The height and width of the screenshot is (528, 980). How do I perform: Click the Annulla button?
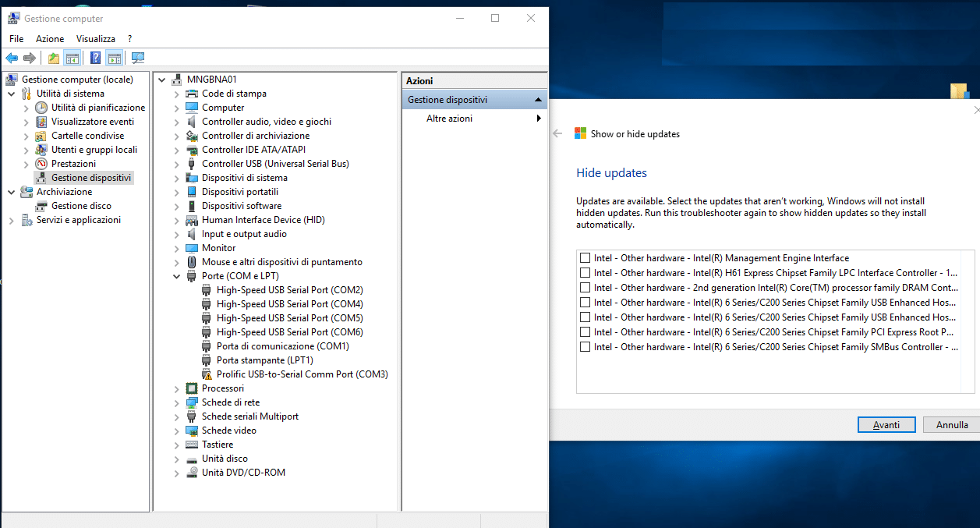952,425
